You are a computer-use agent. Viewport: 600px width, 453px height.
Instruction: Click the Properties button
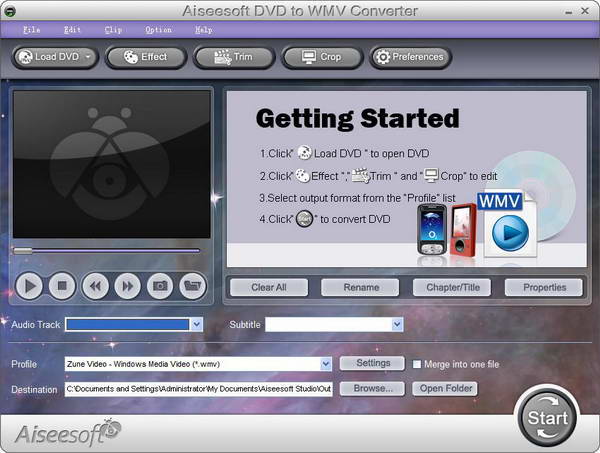(544, 287)
